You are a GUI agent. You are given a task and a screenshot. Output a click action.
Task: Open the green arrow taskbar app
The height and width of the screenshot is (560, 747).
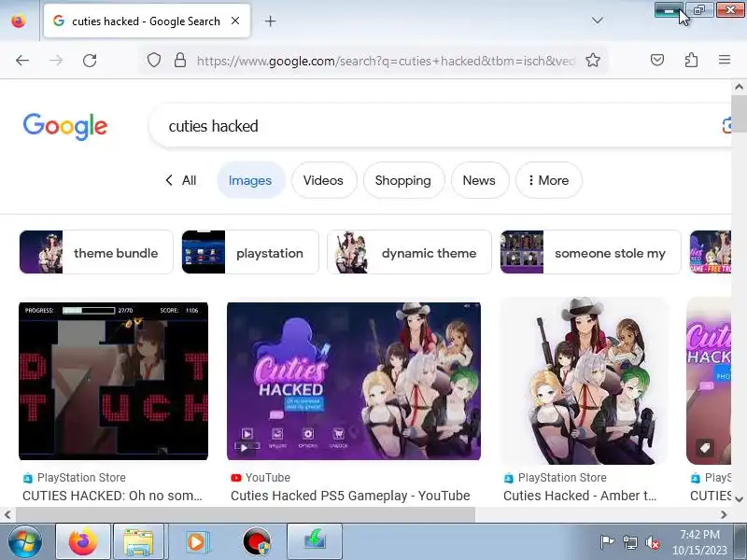point(315,541)
